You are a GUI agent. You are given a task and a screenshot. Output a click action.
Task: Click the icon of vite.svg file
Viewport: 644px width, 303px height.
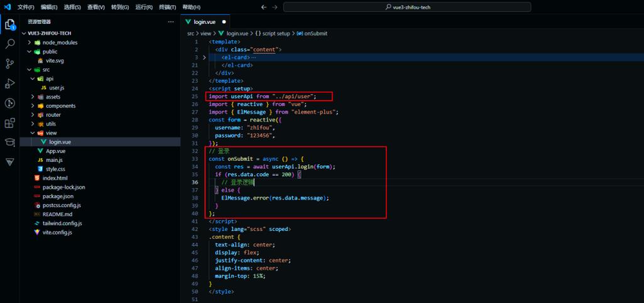pos(40,61)
